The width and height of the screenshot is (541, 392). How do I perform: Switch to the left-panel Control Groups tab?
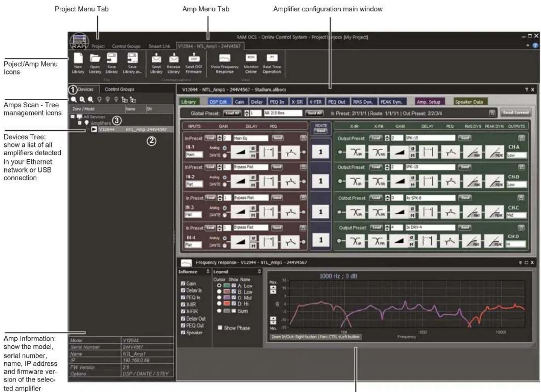click(120, 89)
